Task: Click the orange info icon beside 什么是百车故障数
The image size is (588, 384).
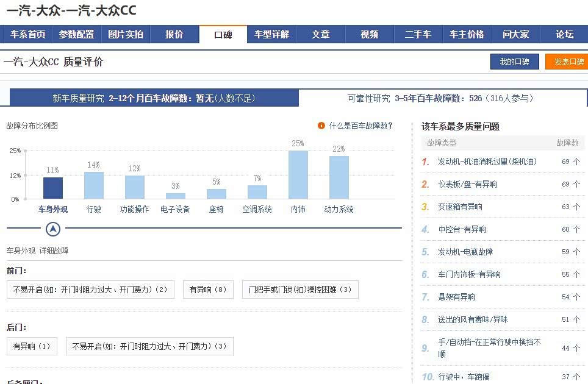Action: (x=321, y=126)
